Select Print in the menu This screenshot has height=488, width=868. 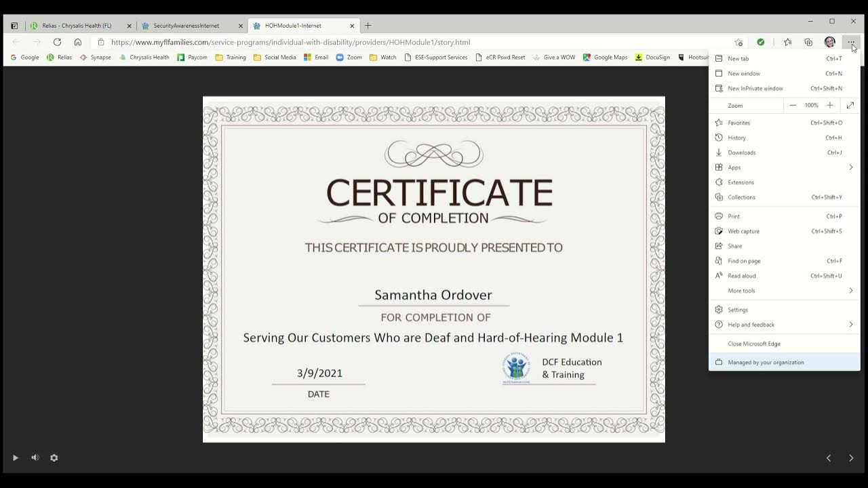(x=785, y=217)
